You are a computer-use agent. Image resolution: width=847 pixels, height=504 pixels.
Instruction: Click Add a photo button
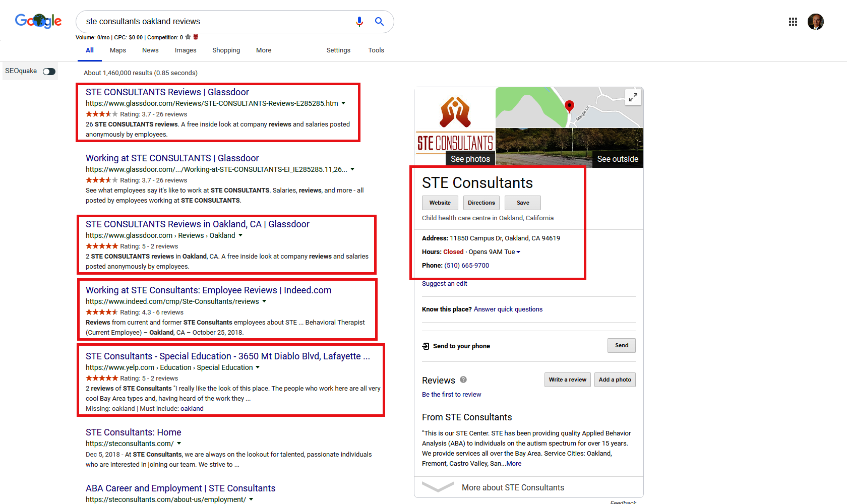[615, 380]
